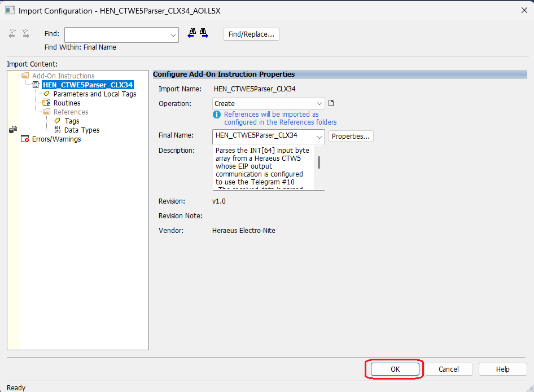Click 'Find Within: Final Name' text
Viewport: 534px width, 392px height.
click(80, 47)
